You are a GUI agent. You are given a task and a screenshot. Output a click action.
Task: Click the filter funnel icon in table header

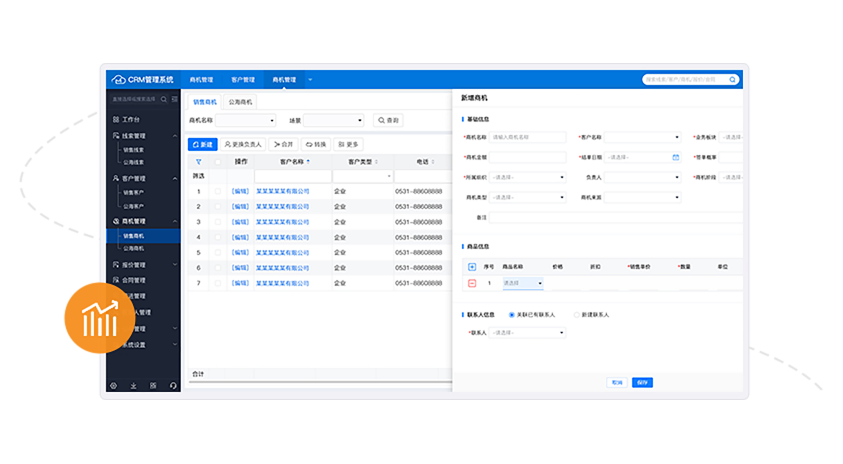coord(198,161)
